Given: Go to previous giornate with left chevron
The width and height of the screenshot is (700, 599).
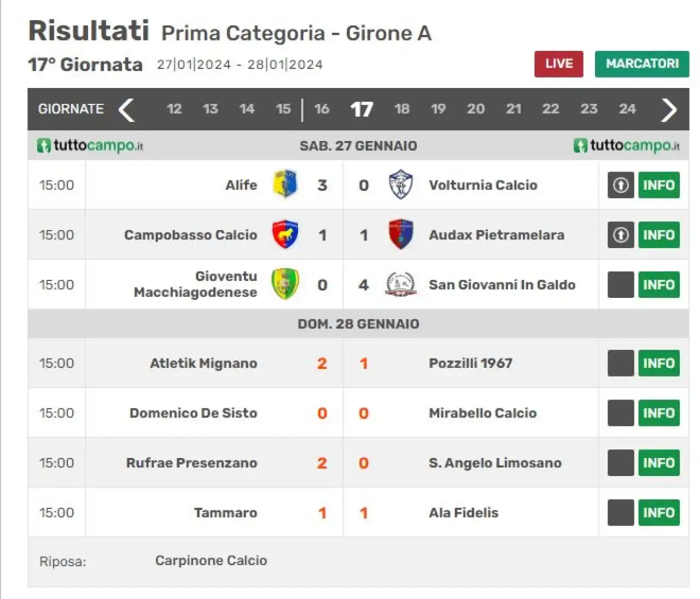Looking at the screenshot, I should click(126, 109).
